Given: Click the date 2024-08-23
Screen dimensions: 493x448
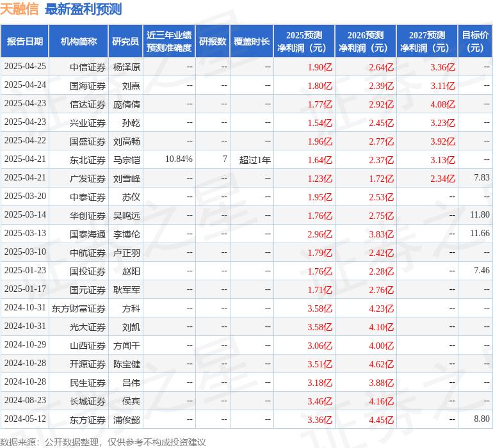Looking at the screenshot, I should pos(25,400).
